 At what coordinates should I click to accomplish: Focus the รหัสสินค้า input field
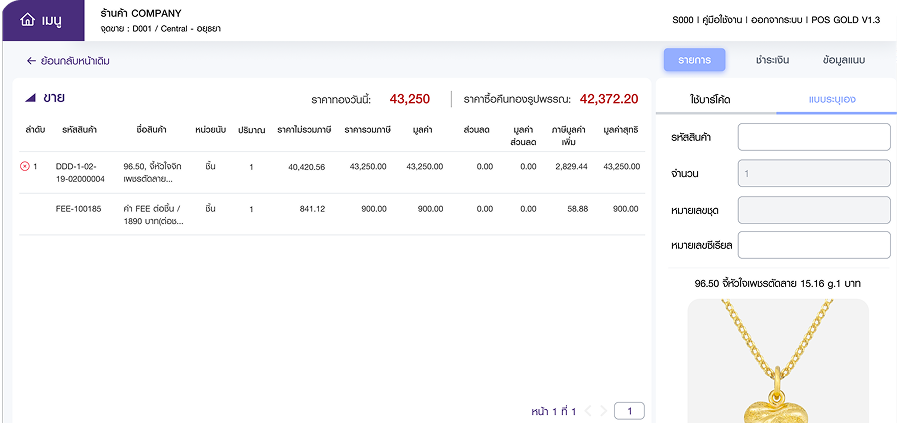pyautogui.click(x=814, y=137)
